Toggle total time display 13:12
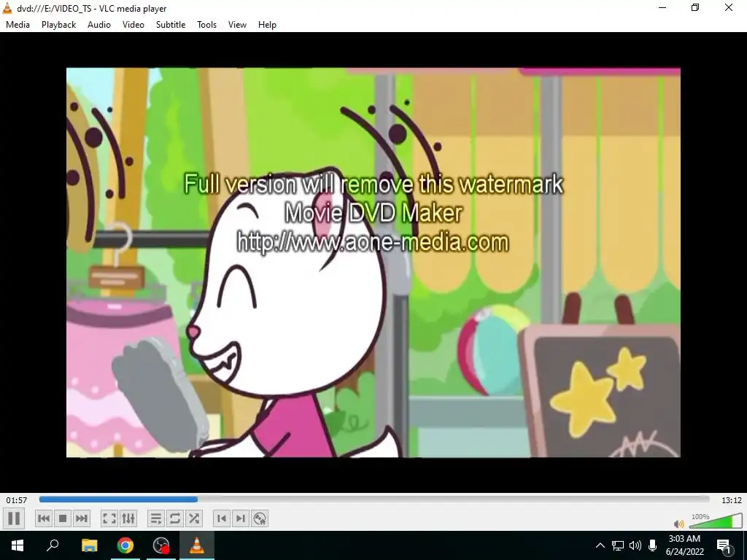 coord(731,500)
